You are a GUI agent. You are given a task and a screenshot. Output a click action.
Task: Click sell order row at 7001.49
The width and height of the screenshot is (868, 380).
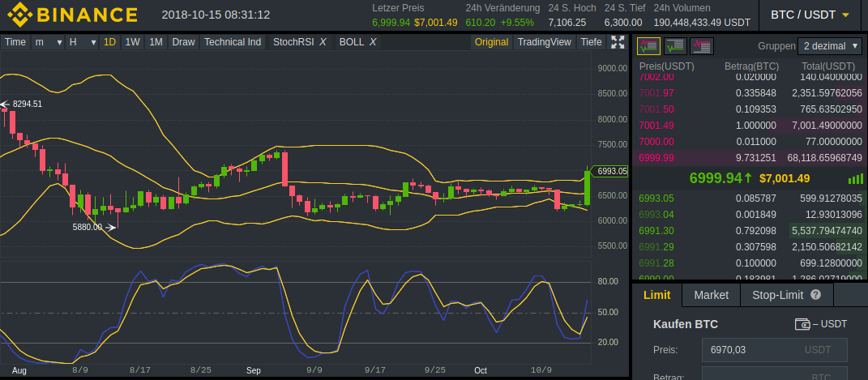[x=750, y=126]
